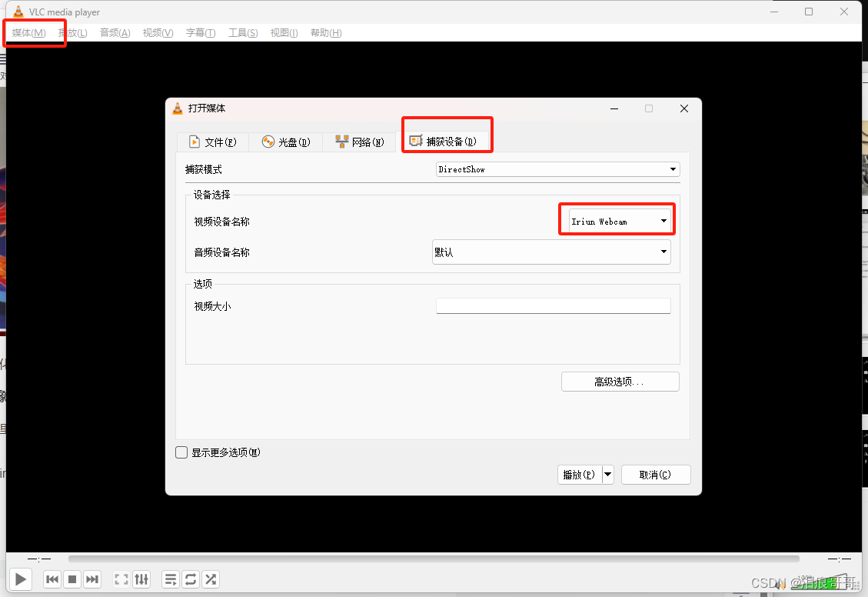Click the elapsed time label left of the seek bar
The width and height of the screenshot is (868, 597).
coord(38,559)
